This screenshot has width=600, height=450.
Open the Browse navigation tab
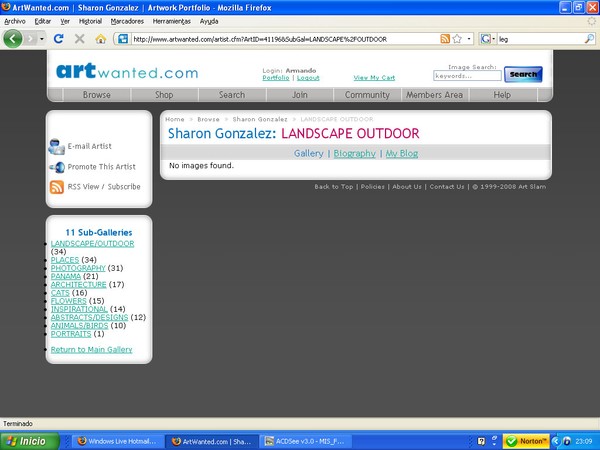97,95
